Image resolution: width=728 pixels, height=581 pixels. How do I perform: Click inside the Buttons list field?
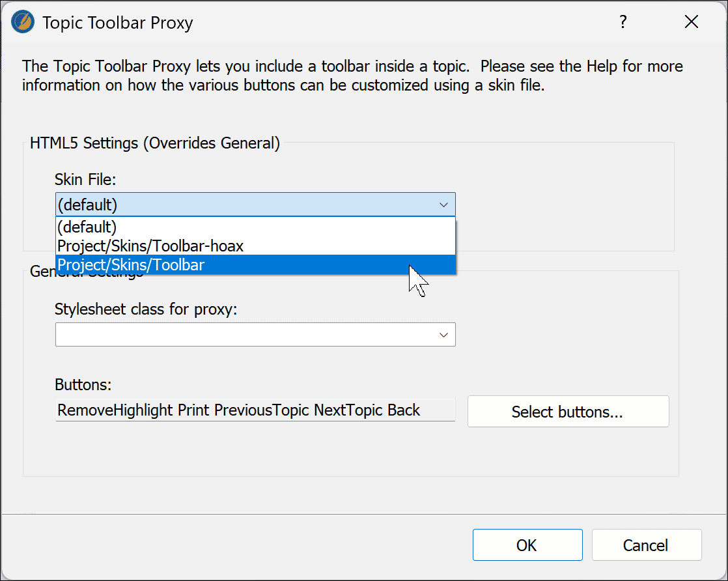tap(254, 410)
